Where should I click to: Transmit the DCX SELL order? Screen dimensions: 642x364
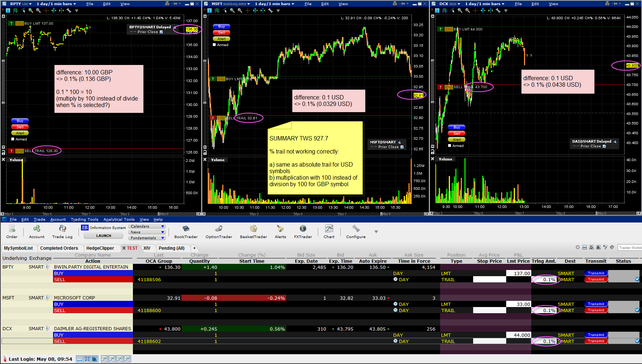coord(596,341)
